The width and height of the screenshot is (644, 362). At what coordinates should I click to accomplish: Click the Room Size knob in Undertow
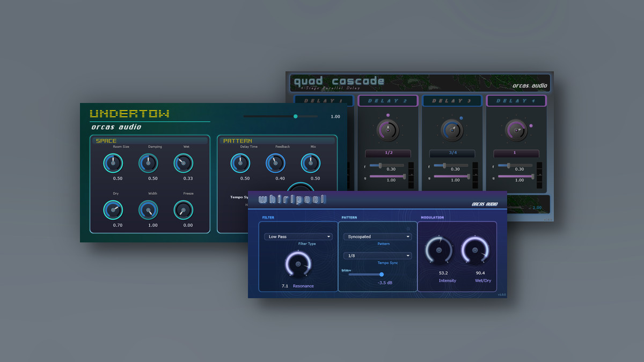point(113,163)
